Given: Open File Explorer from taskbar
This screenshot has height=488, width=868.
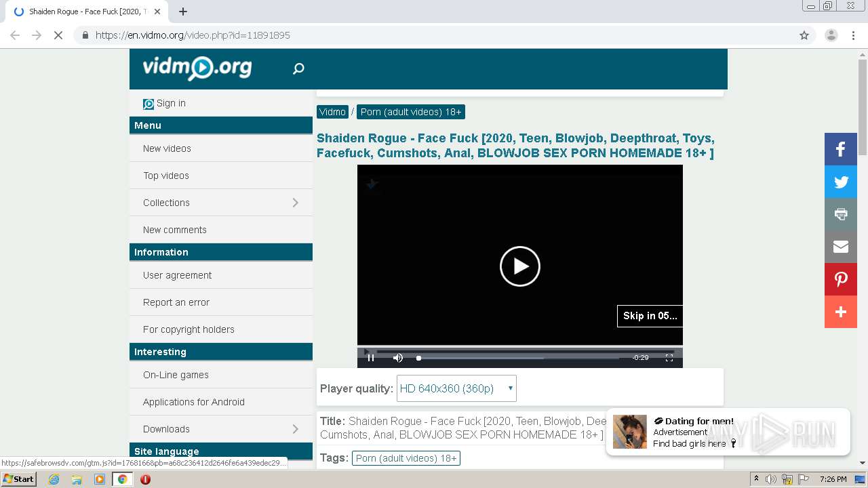Looking at the screenshot, I should click(77, 479).
